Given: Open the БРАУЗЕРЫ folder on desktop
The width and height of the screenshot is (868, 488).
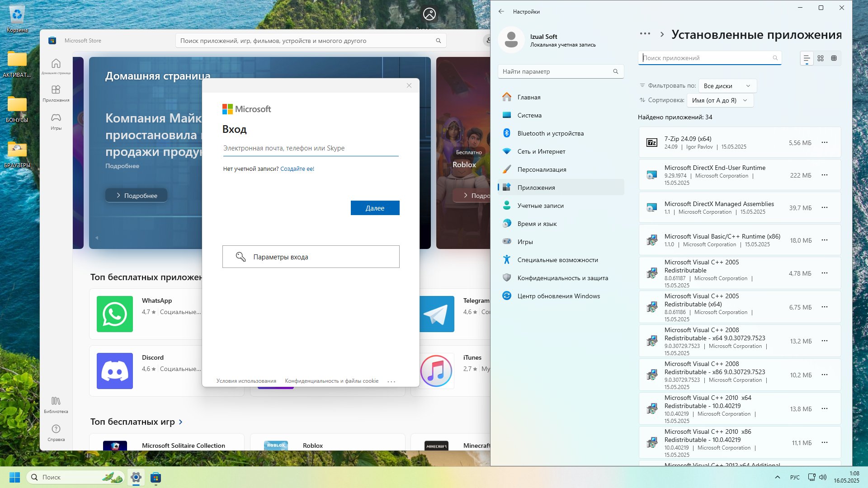Looking at the screenshot, I should point(17,155).
